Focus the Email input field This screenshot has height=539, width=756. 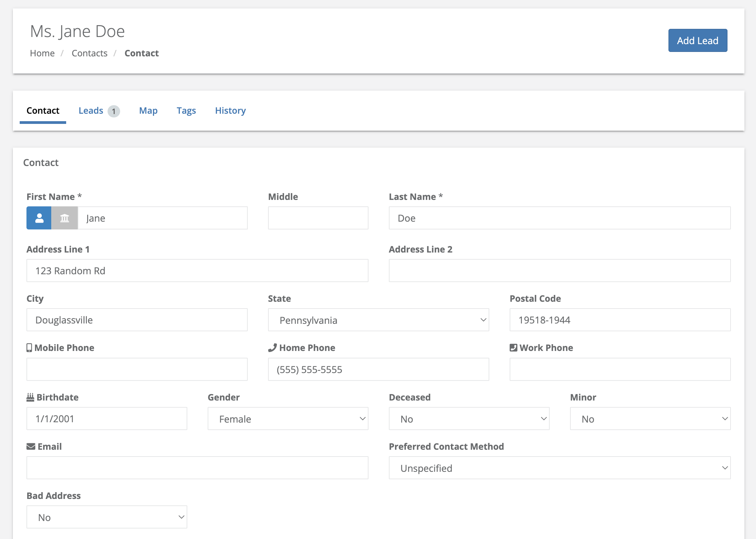pos(197,468)
